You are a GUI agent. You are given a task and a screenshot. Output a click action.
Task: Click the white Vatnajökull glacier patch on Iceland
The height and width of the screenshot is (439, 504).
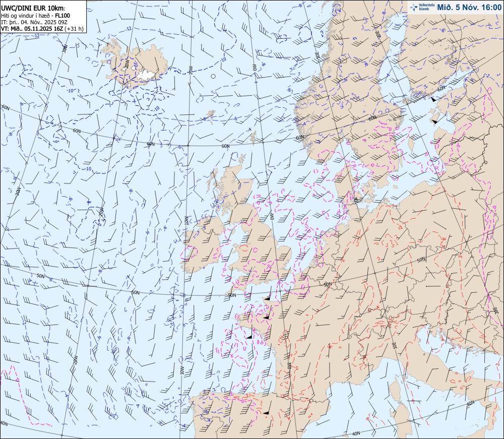pyautogui.click(x=146, y=75)
